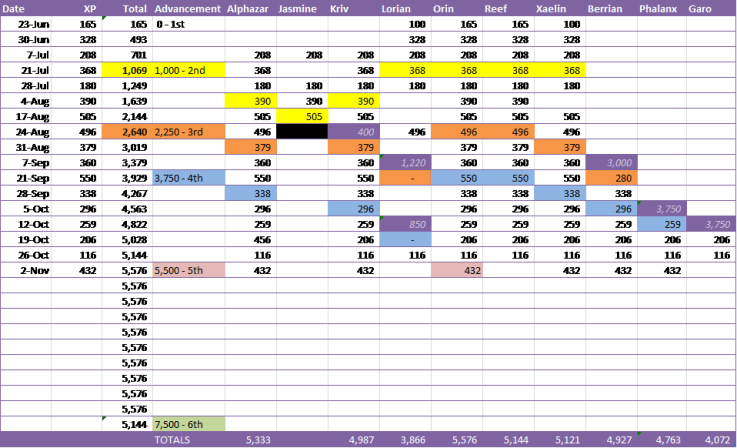Image resolution: width=737 pixels, height=448 pixels.
Task: Click the blue '3,750 - 4th' cell
Action: click(188, 178)
